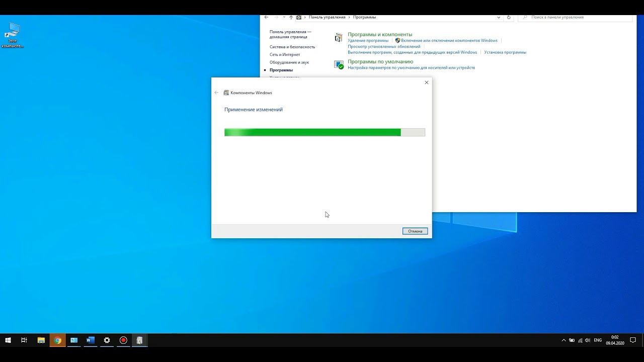Open Settings gear on the taskbar
Image resolution: width=644 pixels, height=362 pixels.
click(x=107, y=340)
